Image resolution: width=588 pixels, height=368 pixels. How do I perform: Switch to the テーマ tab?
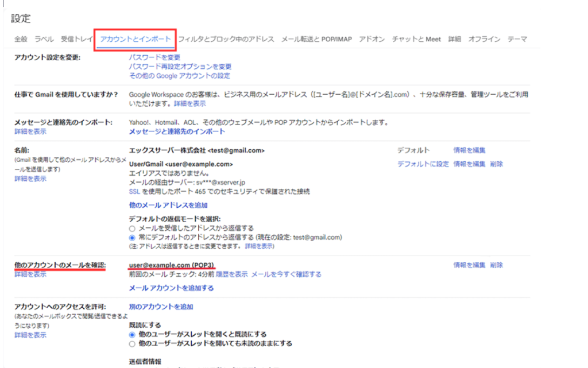[517, 39]
